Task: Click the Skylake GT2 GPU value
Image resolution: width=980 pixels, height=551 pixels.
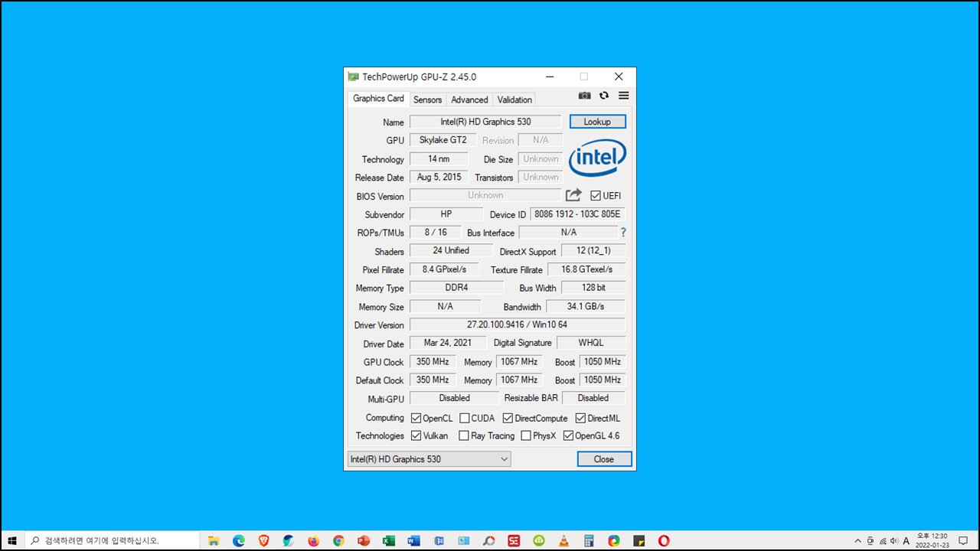Action: tap(443, 140)
